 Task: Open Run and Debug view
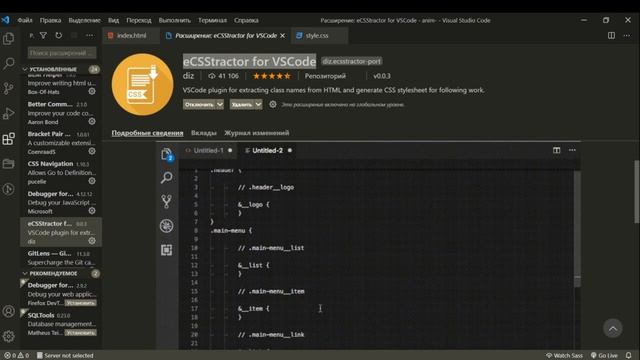click(9, 113)
